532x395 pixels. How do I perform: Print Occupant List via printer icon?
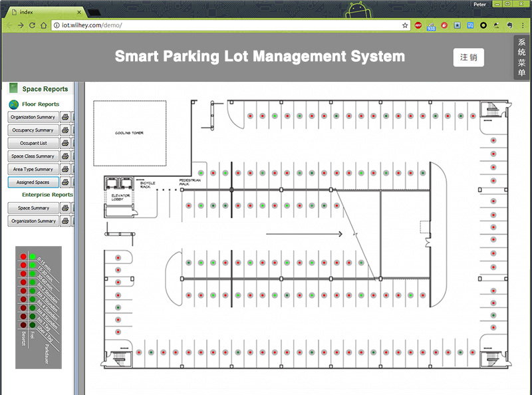tap(65, 143)
